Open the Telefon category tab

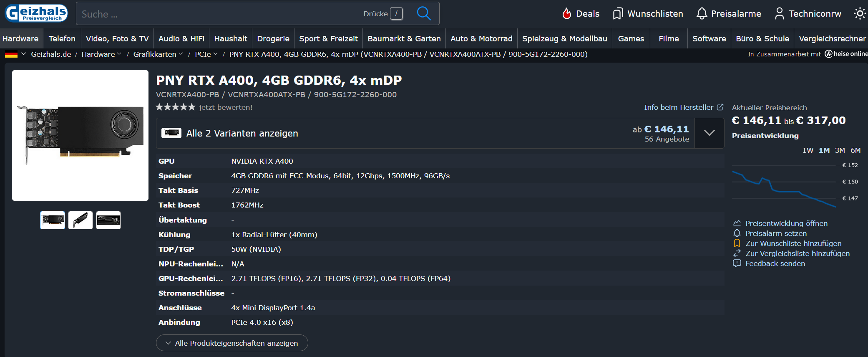62,38
